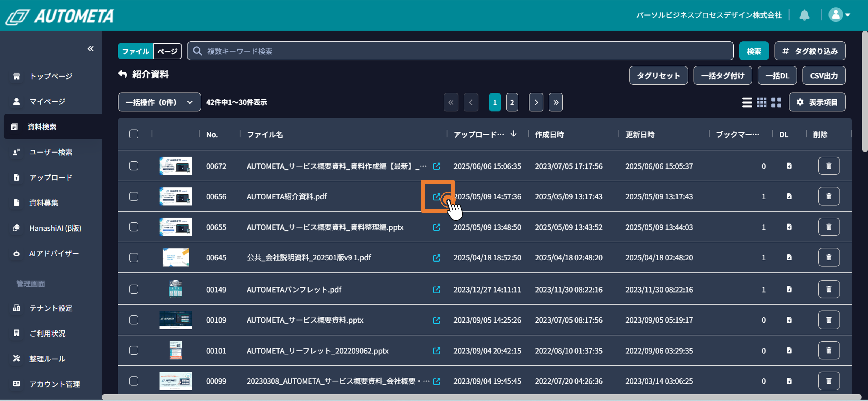Switch to large grid view icon
868x401 pixels.
coord(776,102)
